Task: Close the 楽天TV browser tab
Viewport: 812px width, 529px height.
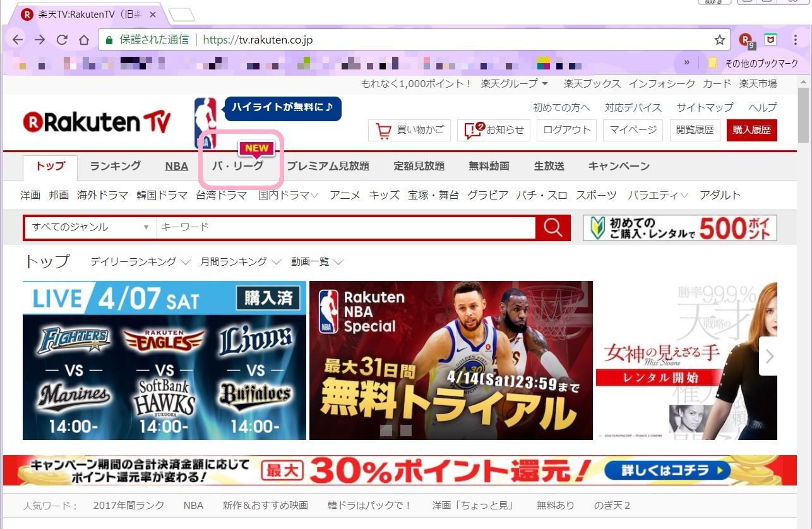Action: click(x=153, y=14)
